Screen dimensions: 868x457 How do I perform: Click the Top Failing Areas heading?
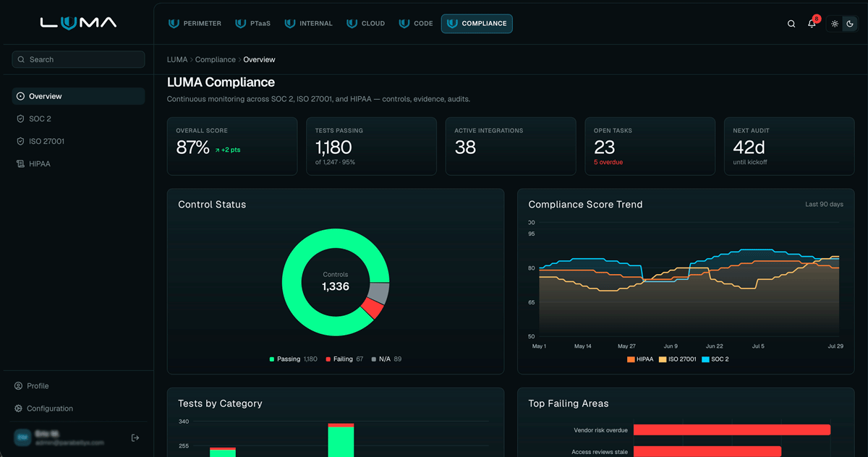click(569, 403)
